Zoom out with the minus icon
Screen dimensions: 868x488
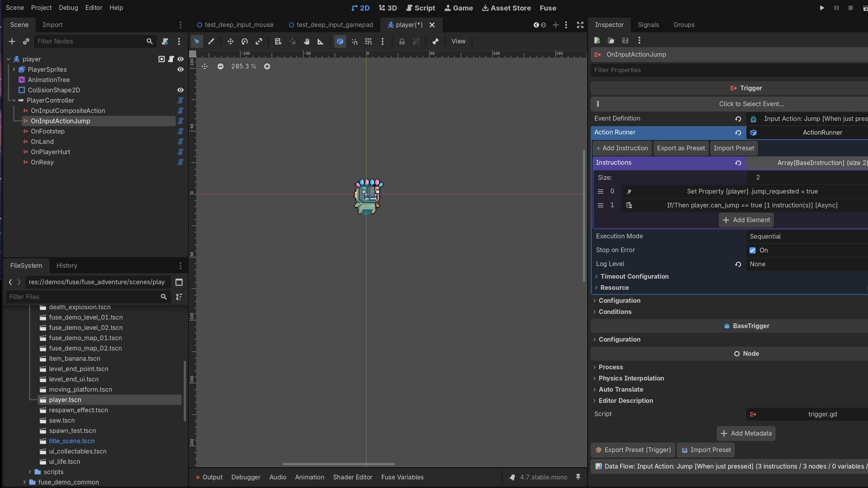[220, 66]
